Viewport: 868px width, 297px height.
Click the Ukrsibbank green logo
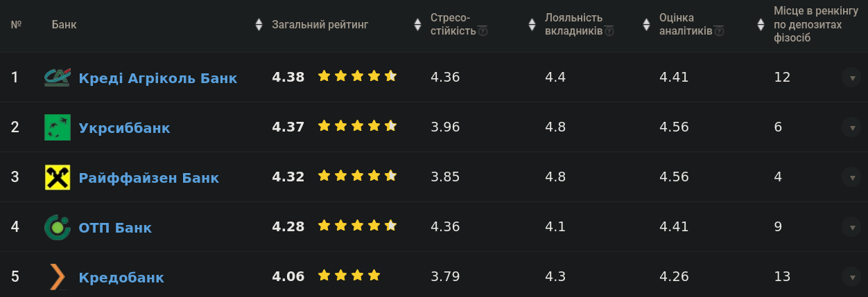(57, 127)
